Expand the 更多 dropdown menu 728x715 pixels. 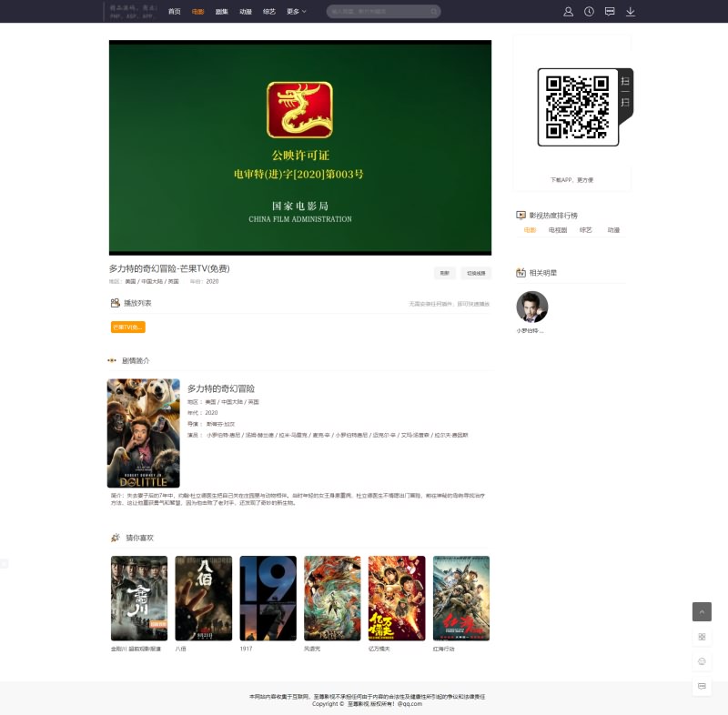tap(296, 12)
